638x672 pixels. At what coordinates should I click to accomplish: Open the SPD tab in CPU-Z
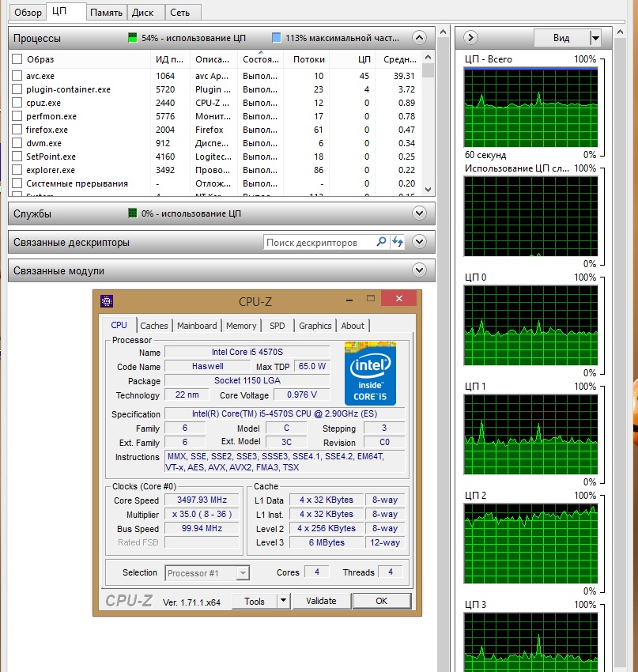(x=277, y=326)
